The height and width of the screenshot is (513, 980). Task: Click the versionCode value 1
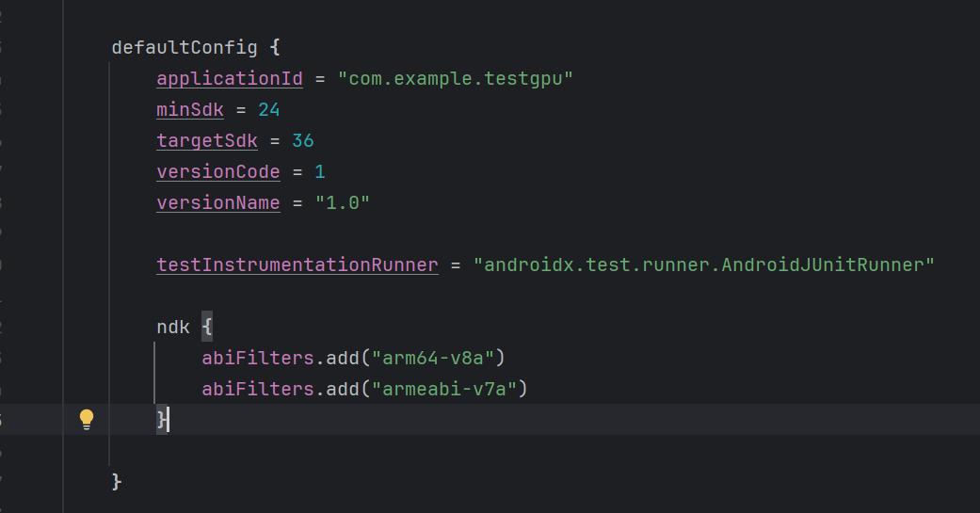pos(320,172)
